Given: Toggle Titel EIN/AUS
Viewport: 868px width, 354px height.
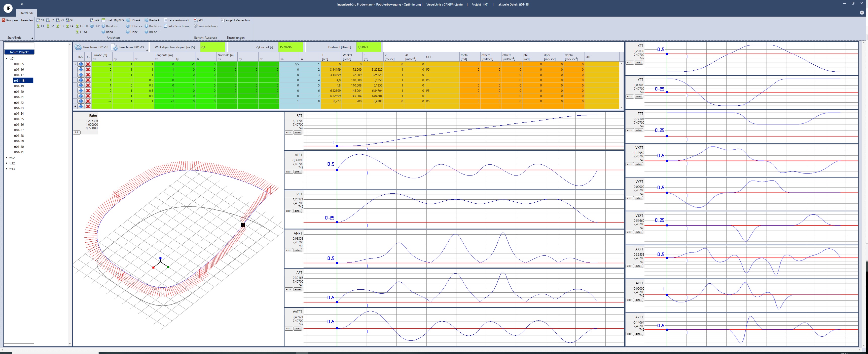Looking at the screenshot, I should tap(113, 20).
